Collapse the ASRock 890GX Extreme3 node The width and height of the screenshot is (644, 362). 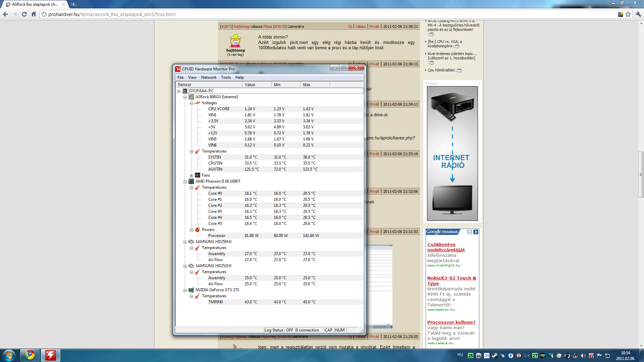185,97
